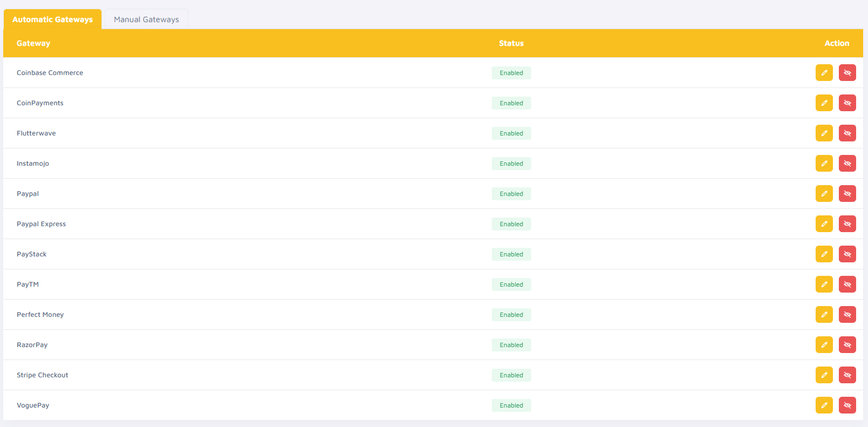The image size is (868, 427).
Task: Click the PayTM gateway name
Action: click(x=28, y=284)
